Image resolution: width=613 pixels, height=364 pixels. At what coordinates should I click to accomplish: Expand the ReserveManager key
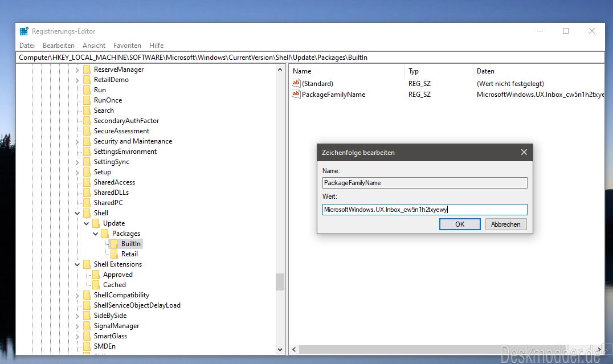coord(77,70)
